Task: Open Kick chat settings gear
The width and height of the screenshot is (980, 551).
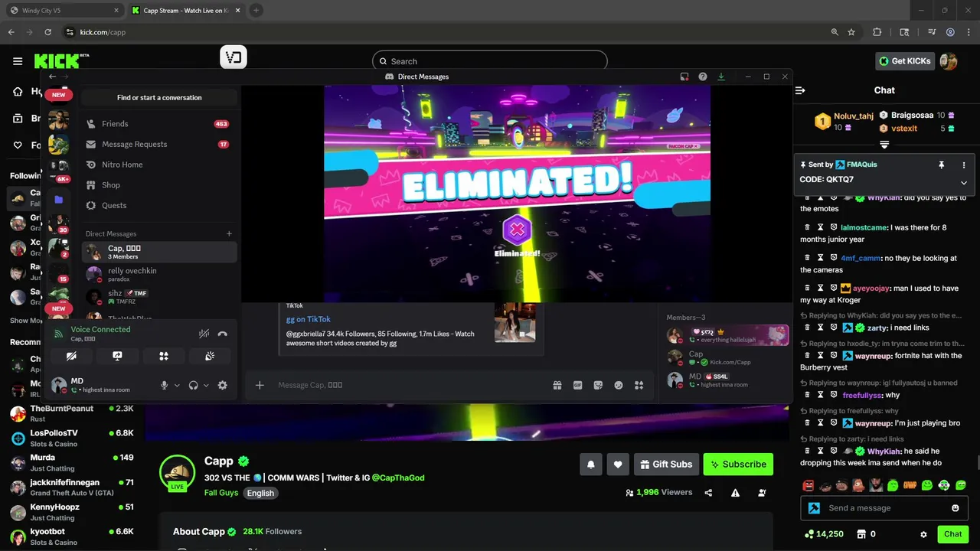Action: click(923, 534)
